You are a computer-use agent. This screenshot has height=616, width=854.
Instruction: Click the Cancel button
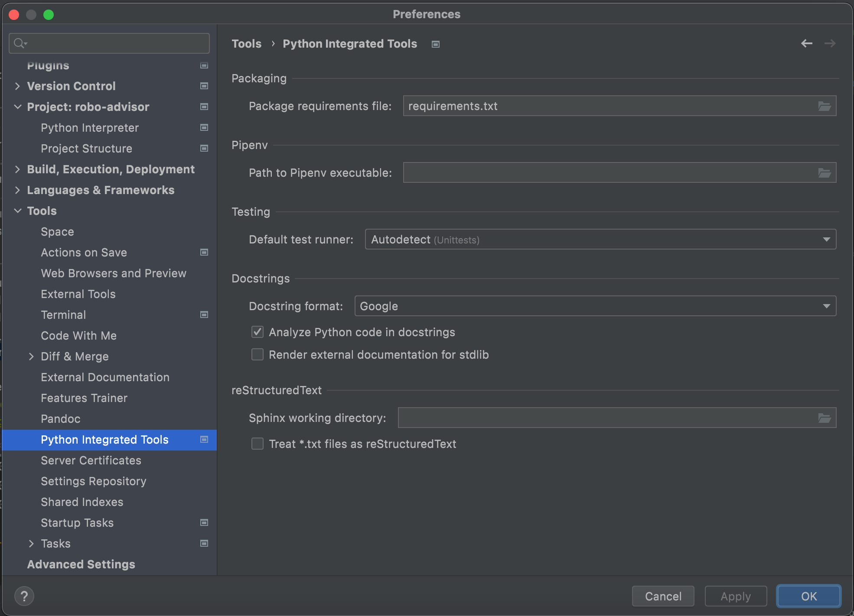(x=663, y=596)
